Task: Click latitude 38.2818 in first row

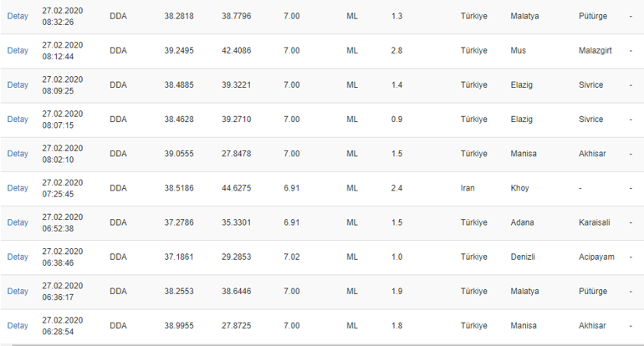Action: point(179,17)
